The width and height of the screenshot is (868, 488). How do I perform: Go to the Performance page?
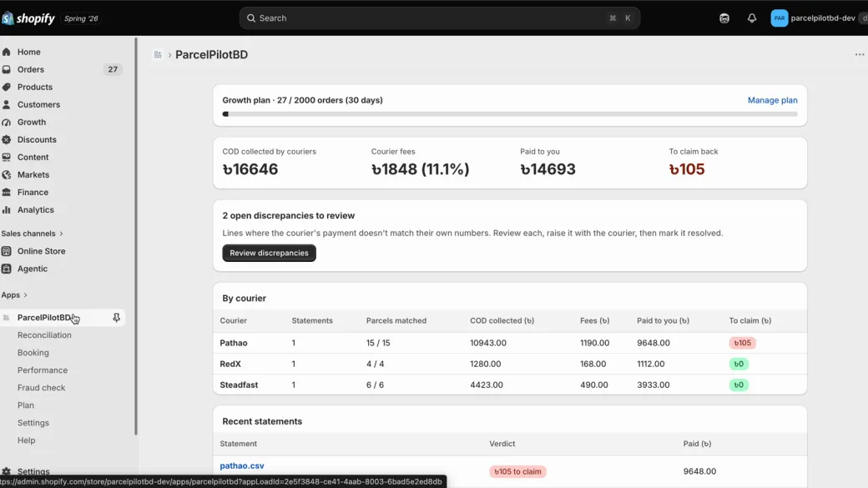point(43,370)
